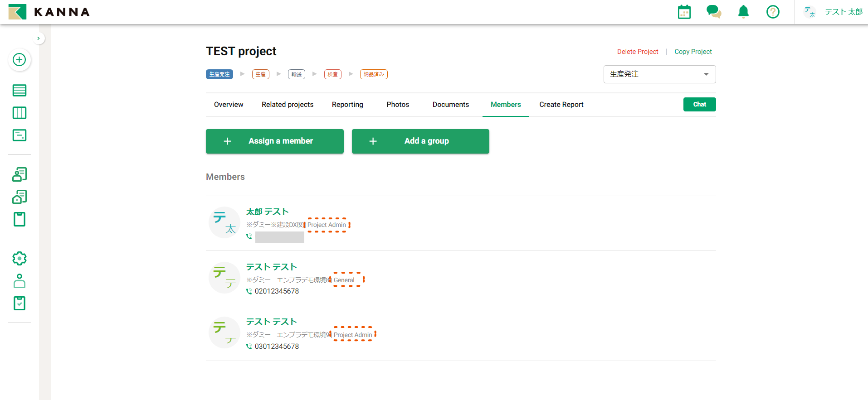Image resolution: width=868 pixels, height=400 pixels.
Task: Click the list view icon in sidebar
Action: pyautogui.click(x=20, y=91)
